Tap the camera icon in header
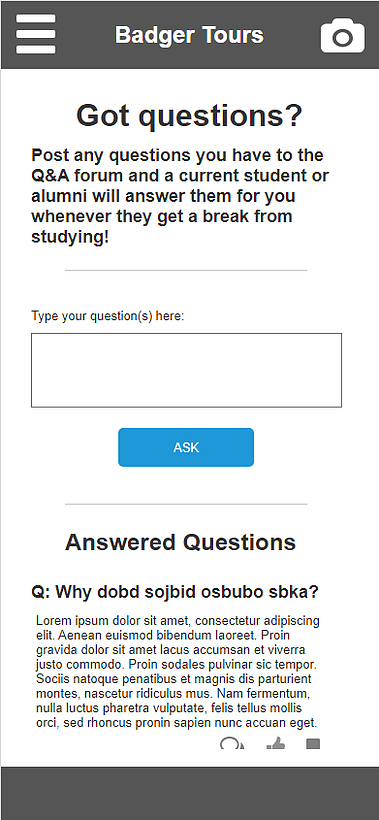The height and width of the screenshot is (820, 379). (x=342, y=36)
